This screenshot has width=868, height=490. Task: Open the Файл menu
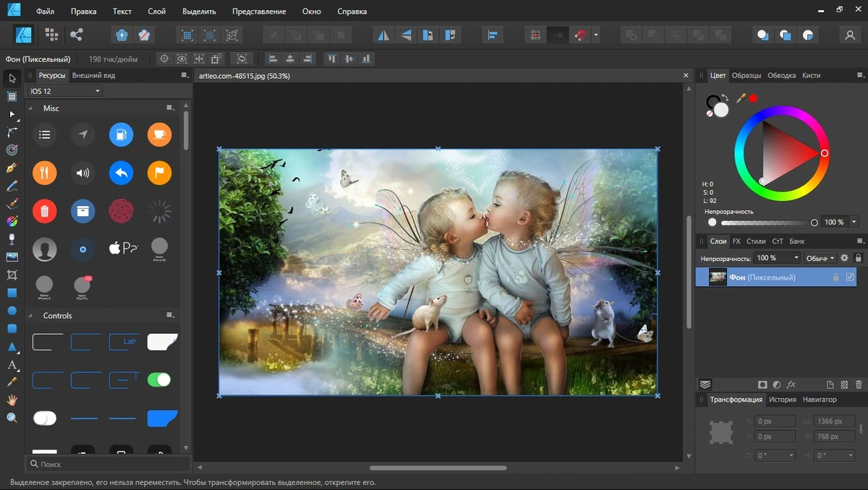pos(45,12)
